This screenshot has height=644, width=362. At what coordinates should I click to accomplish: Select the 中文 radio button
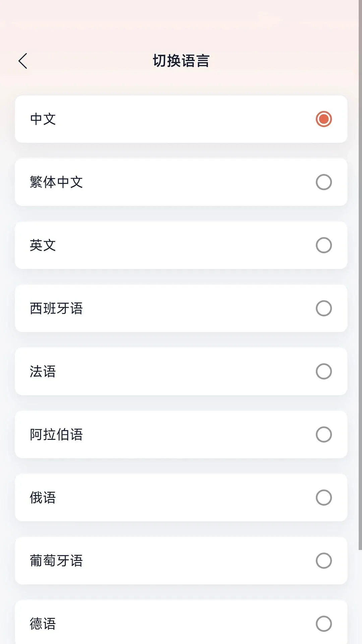(323, 119)
